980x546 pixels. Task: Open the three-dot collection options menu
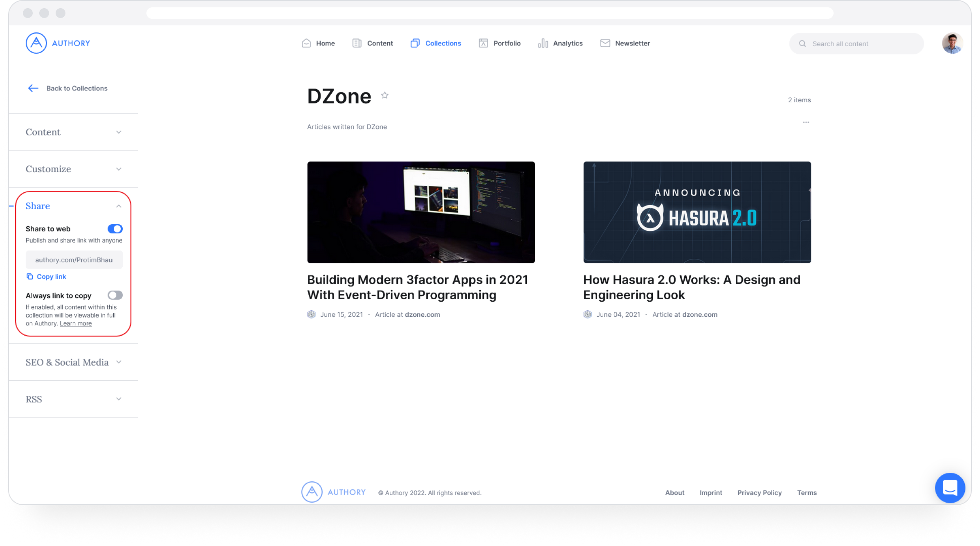(x=806, y=122)
